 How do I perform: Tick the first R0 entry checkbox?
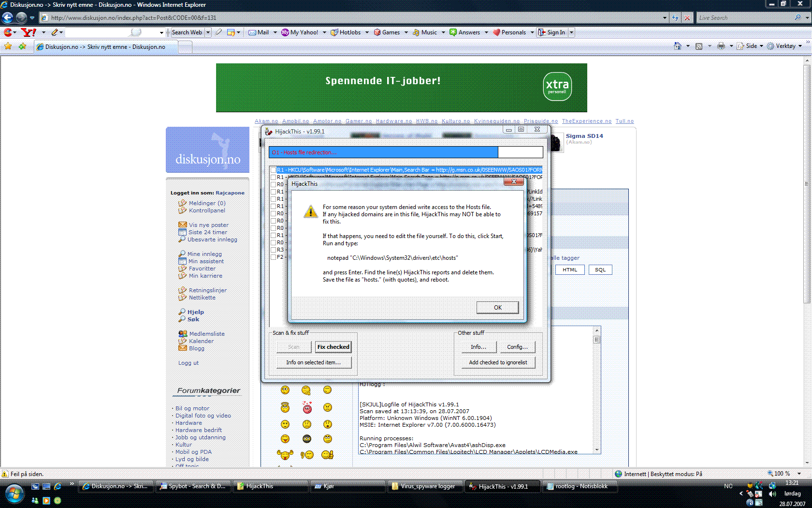click(274, 185)
